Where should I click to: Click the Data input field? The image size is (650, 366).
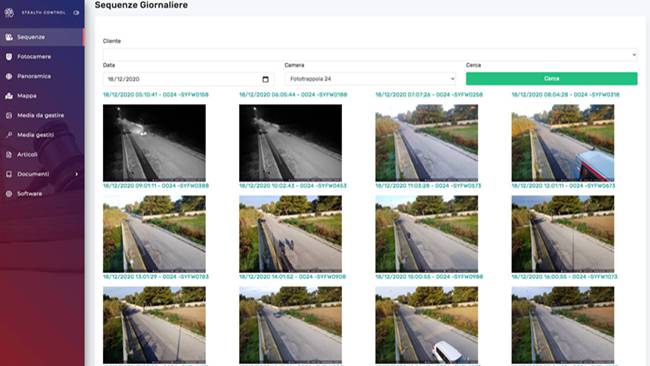click(188, 79)
